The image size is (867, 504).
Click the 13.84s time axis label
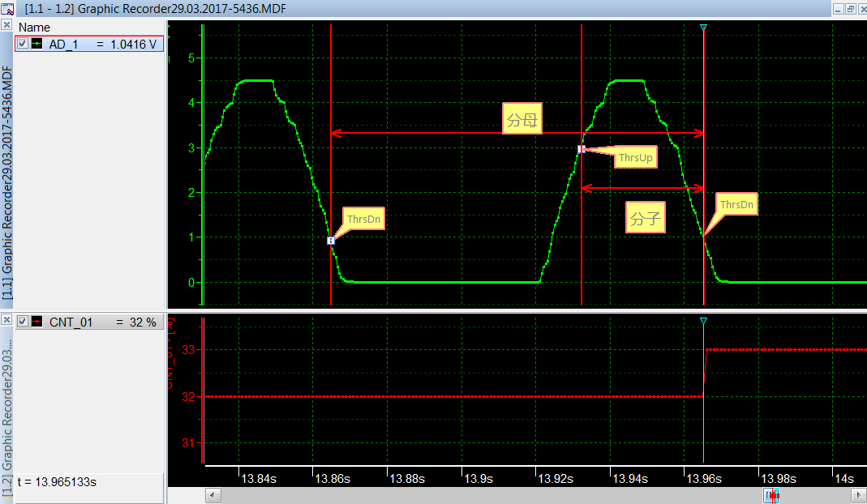tap(259, 479)
